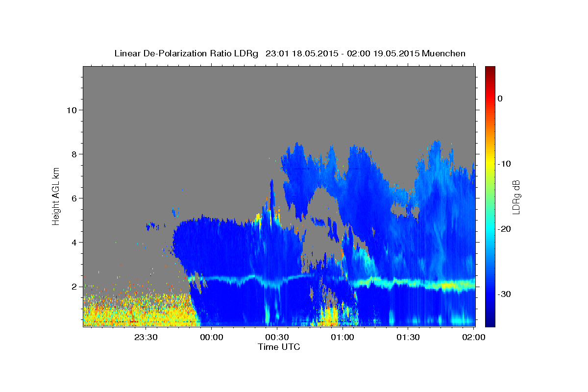
Task: Click the cyan melting-layer band near 01:45
Action: [x=441, y=285]
